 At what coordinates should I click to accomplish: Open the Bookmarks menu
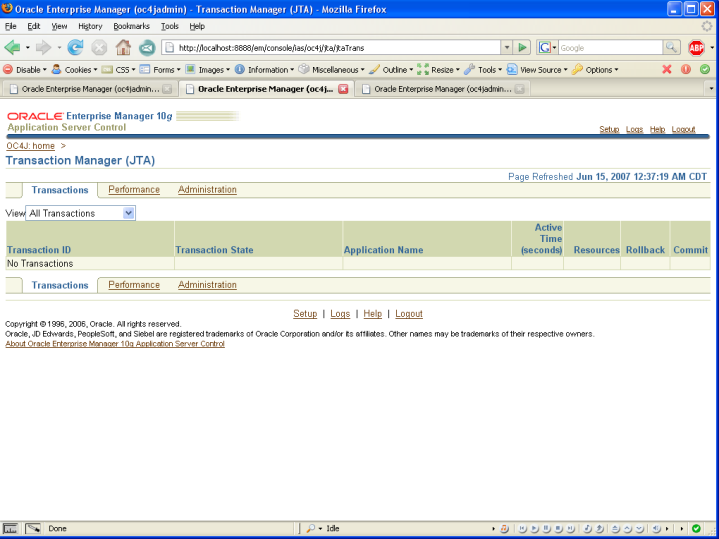[x=132, y=26]
